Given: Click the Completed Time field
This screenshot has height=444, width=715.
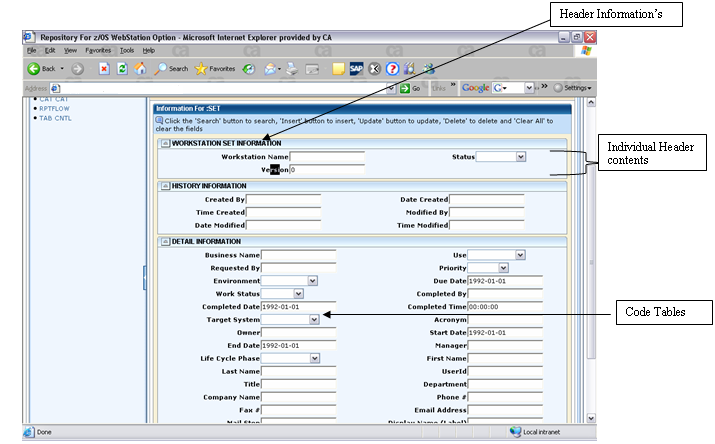Looking at the screenshot, I should click(x=505, y=307).
